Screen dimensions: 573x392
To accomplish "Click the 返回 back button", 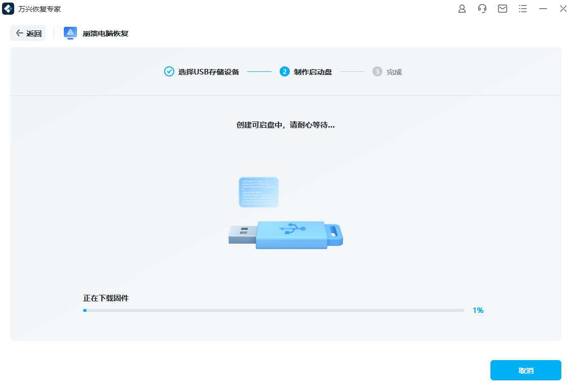I will [x=28, y=32].
